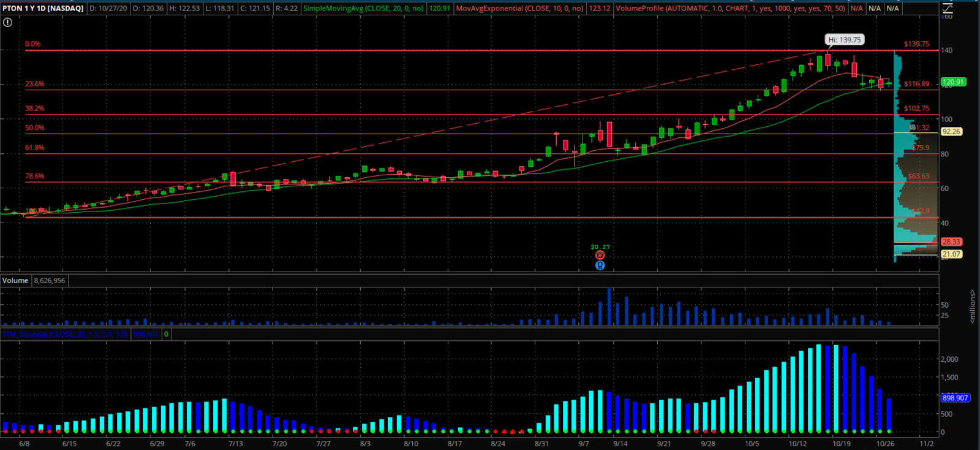Click the $139.75 Fibonacci price label
The height and width of the screenshot is (450, 980).
pos(916,44)
